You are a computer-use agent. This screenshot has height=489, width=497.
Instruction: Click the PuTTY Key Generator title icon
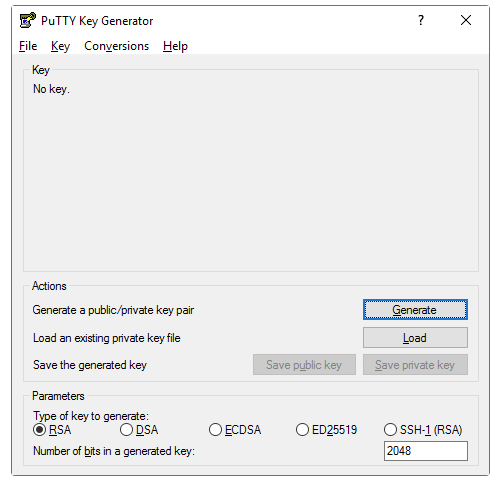[x=27, y=20]
